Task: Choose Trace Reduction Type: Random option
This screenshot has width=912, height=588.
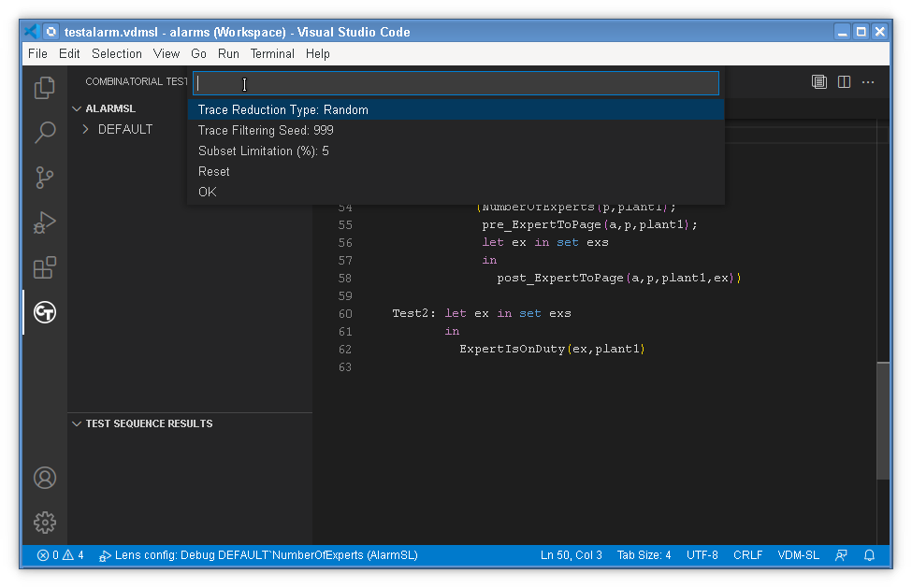Action: click(x=283, y=109)
